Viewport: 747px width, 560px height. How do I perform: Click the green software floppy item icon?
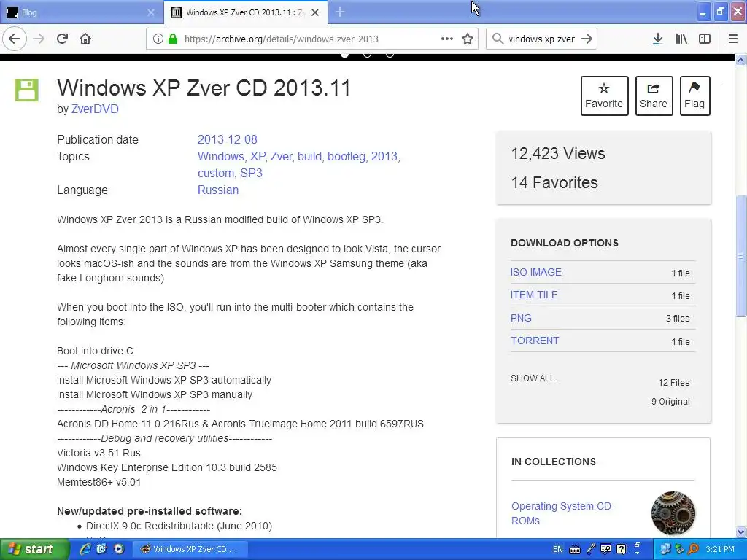(x=27, y=90)
